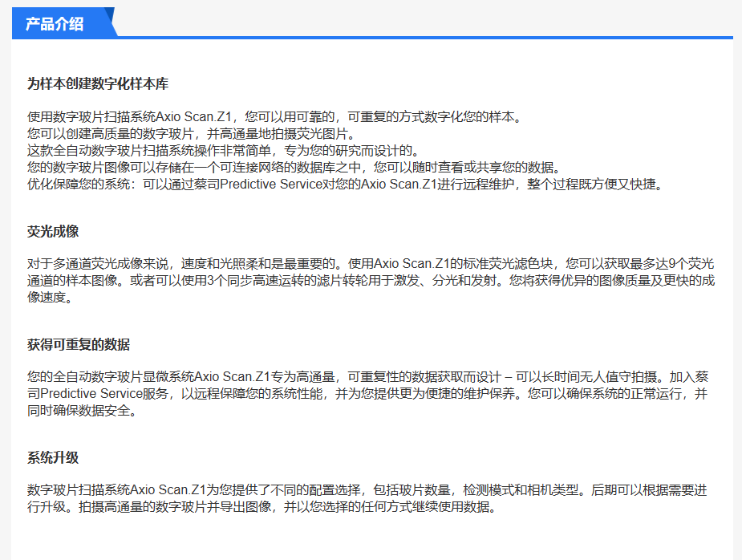This screenshot has width=742, height=560.
Task: Click the 为样本创建数字化样本库 heading
Action: point(98,84)
